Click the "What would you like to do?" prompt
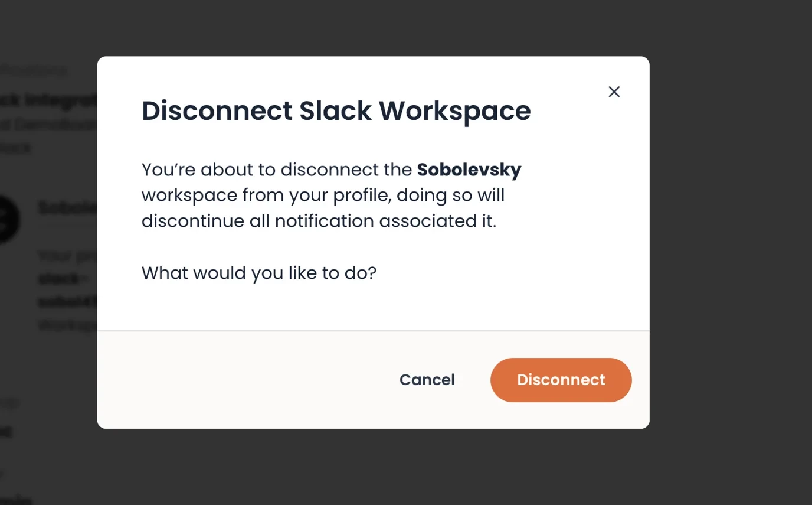Image resolution: width=812 pixels, height=505 pixels. pyautogui.click(x=258, y=273)
